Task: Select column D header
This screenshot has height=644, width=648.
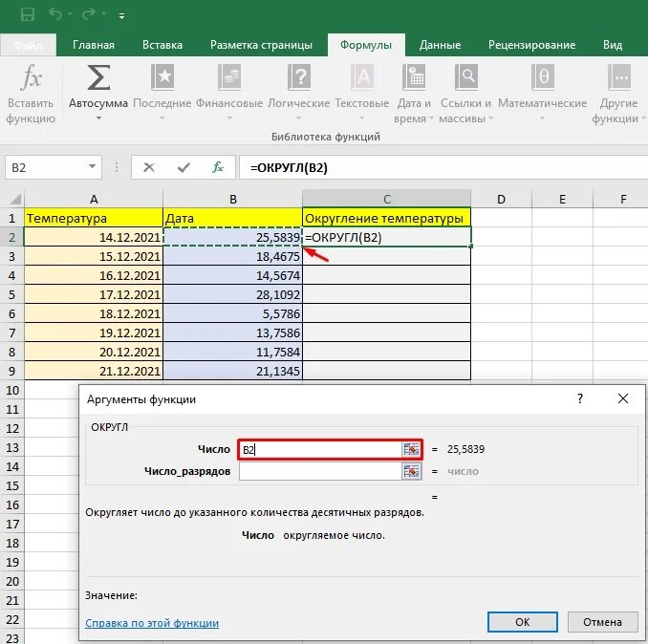Action: 501,199
